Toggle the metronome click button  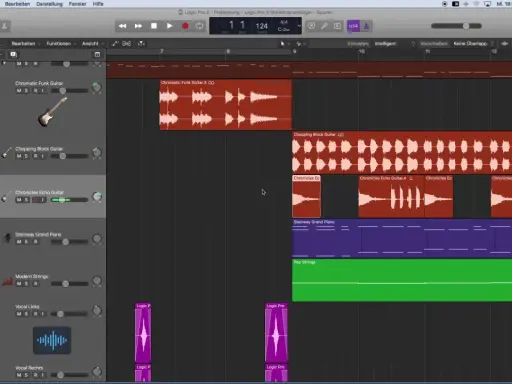pos(366,26)
